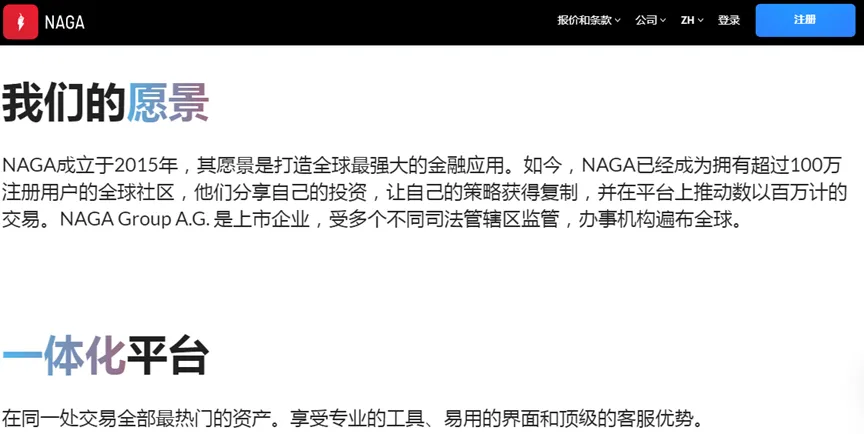Expand the 公司 menu
This screenshot has height=434, width=864.
pos(650,20)
